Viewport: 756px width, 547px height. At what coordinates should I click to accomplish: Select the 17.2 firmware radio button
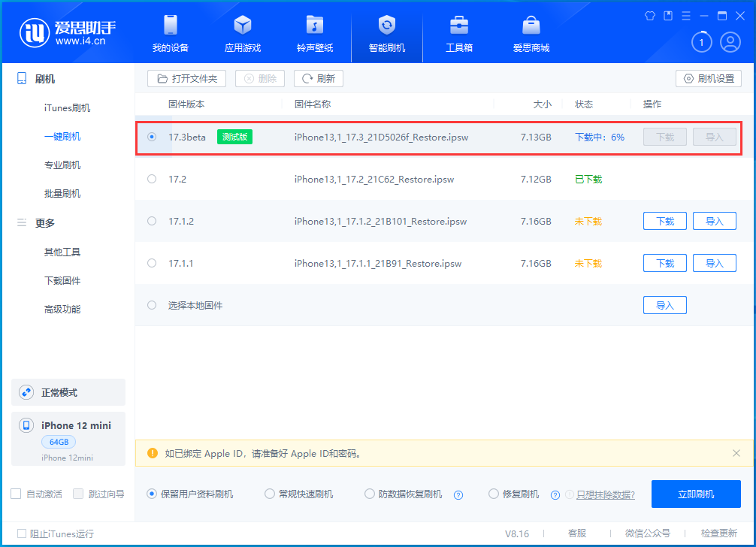coord(152,179)
